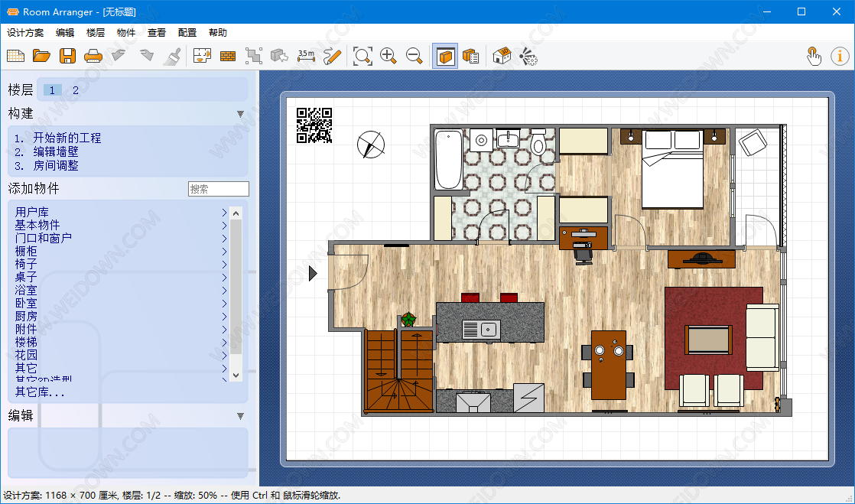
Task: Click 开始新的工程 link
Action: coord(67,138)
